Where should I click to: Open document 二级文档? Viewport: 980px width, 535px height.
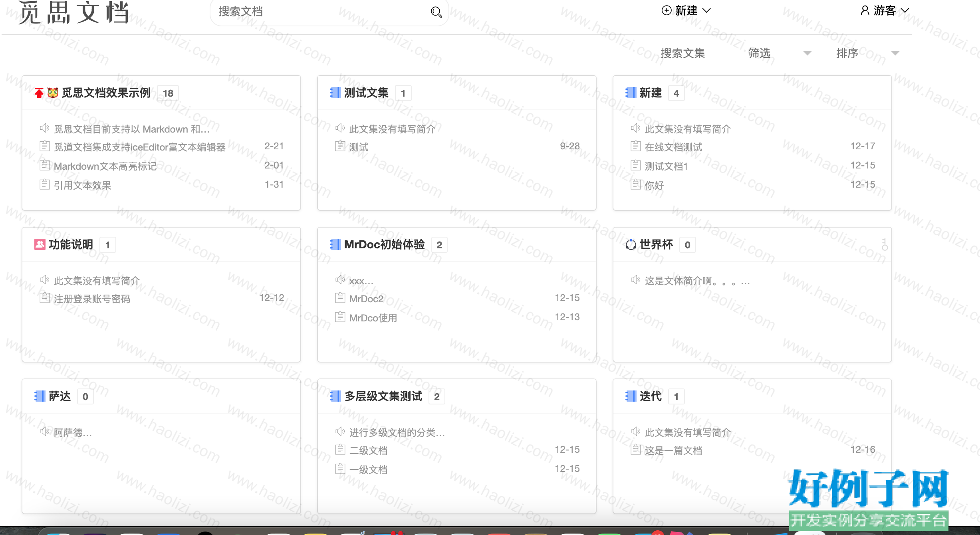click(368, 450)
